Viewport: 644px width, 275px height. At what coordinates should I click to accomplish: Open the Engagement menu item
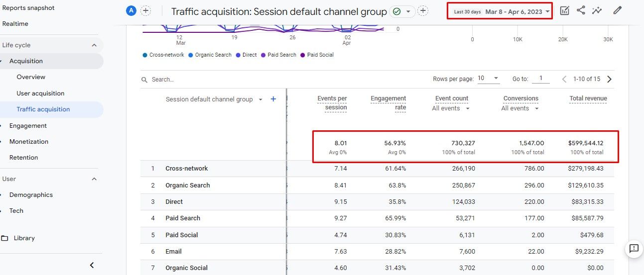tap(28, 126)
